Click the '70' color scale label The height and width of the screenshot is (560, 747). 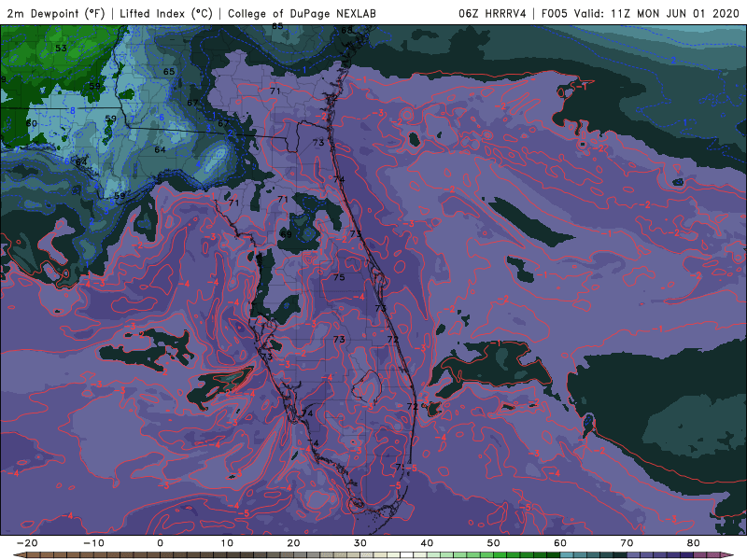coord(627,543)
